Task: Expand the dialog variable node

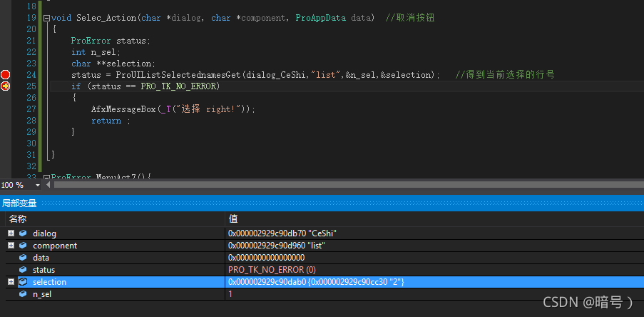Action: 11,233
